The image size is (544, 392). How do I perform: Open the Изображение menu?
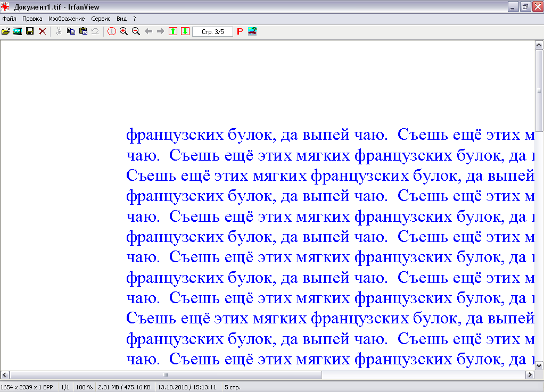[67, 19]
